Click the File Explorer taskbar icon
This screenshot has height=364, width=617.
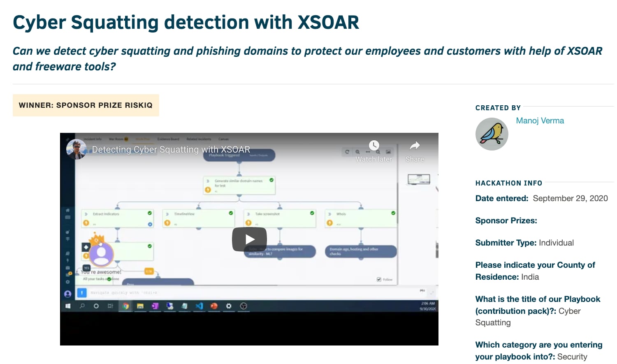(x=140, y=306)
